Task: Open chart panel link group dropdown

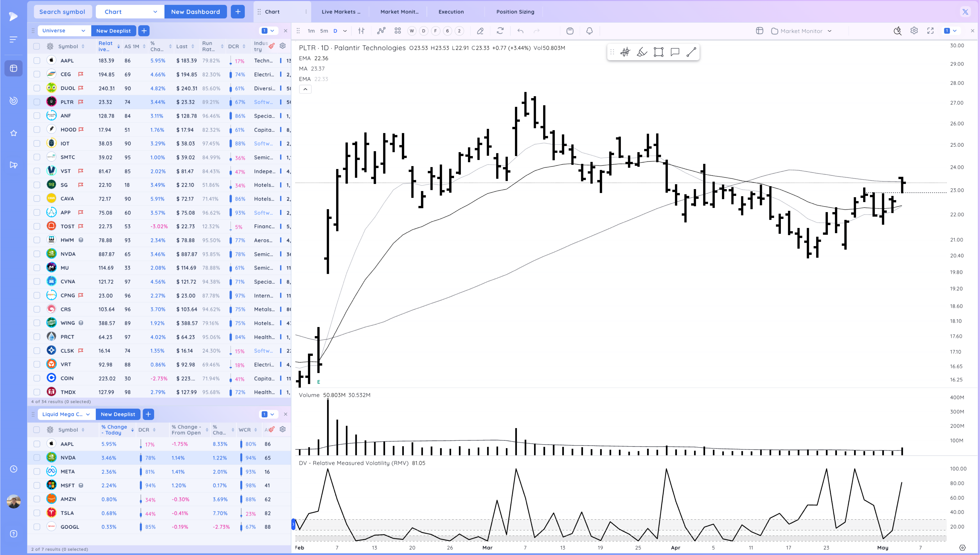Action: point(951,31)
